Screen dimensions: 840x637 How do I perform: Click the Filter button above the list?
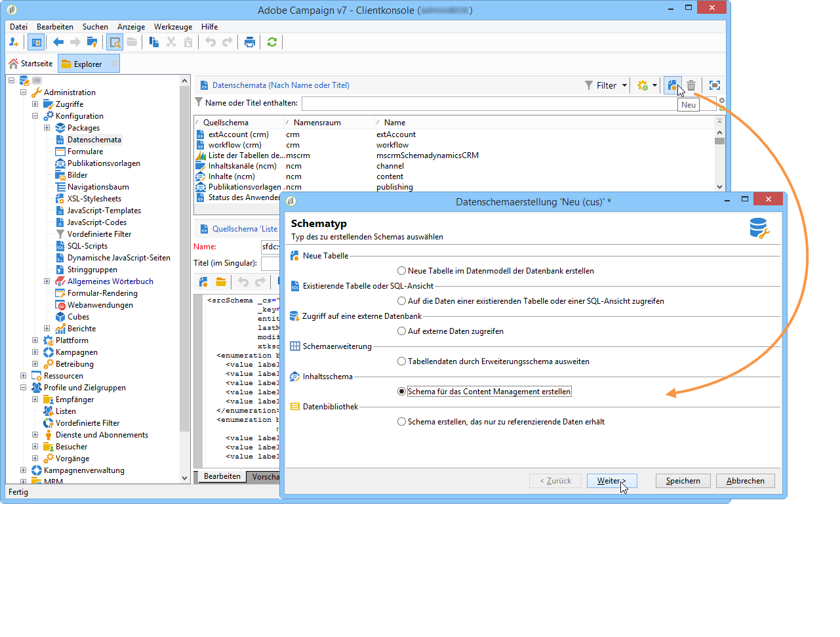pos(601,85)
